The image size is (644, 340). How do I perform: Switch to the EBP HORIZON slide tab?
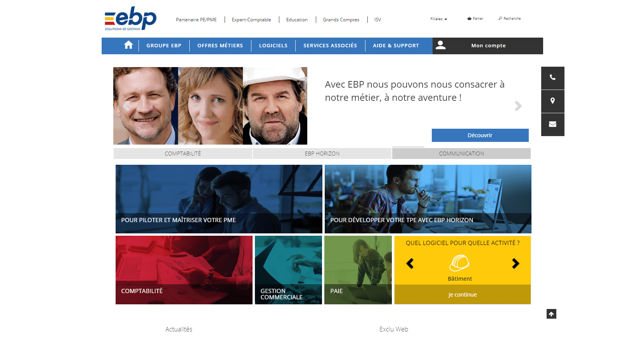point(322,154)
